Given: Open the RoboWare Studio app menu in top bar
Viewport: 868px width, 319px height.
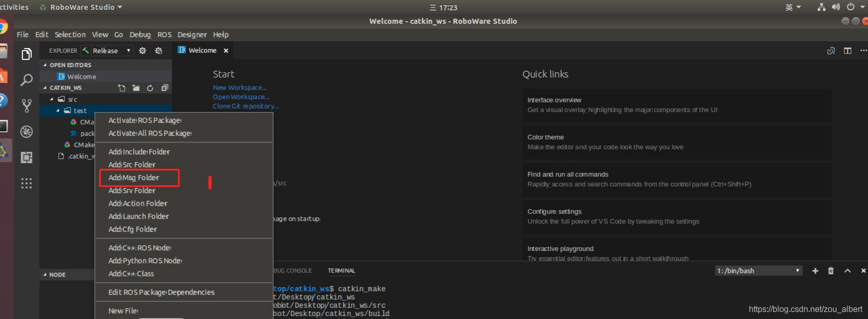Looking at the screenshot, I should coord(81,7).
